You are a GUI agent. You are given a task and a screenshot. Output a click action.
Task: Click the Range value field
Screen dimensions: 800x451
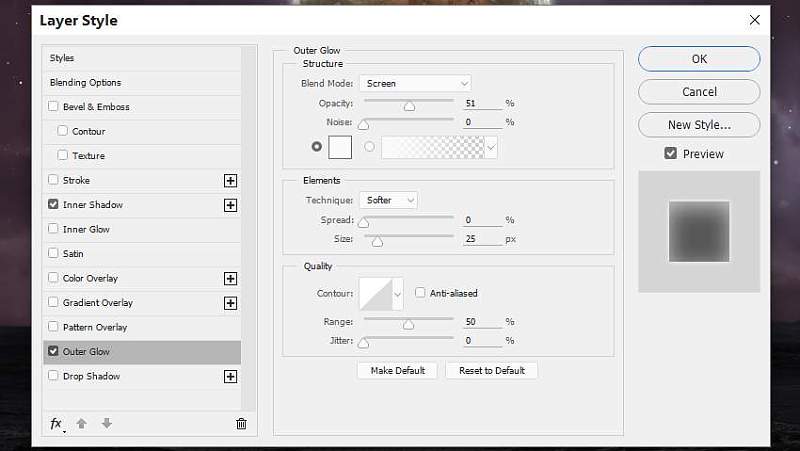coord(483,321)
